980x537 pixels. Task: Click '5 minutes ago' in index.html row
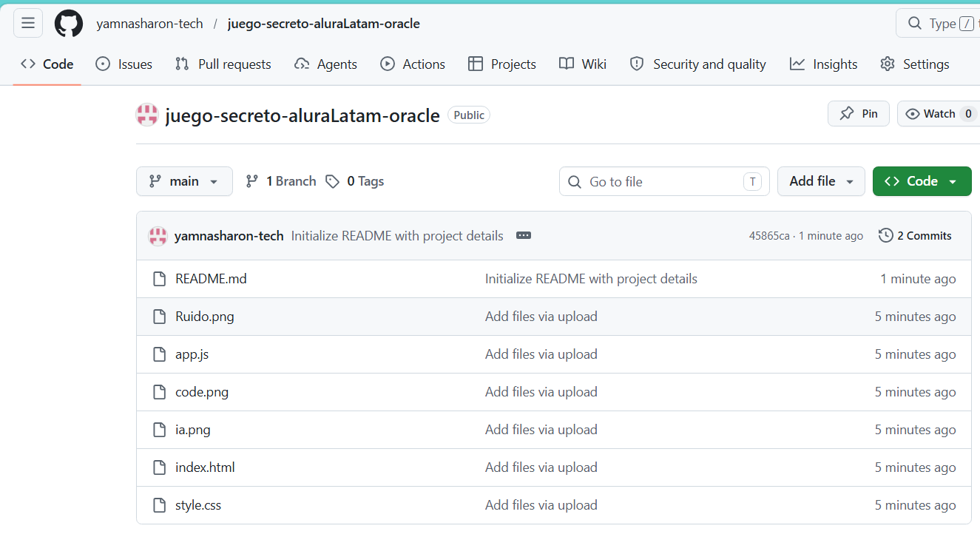(916, 467)
